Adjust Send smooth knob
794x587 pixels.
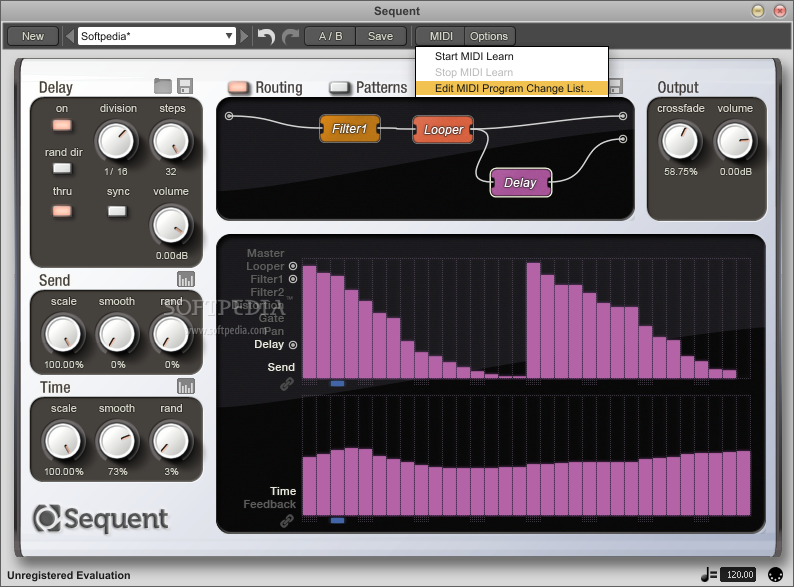tap(117, 334)
